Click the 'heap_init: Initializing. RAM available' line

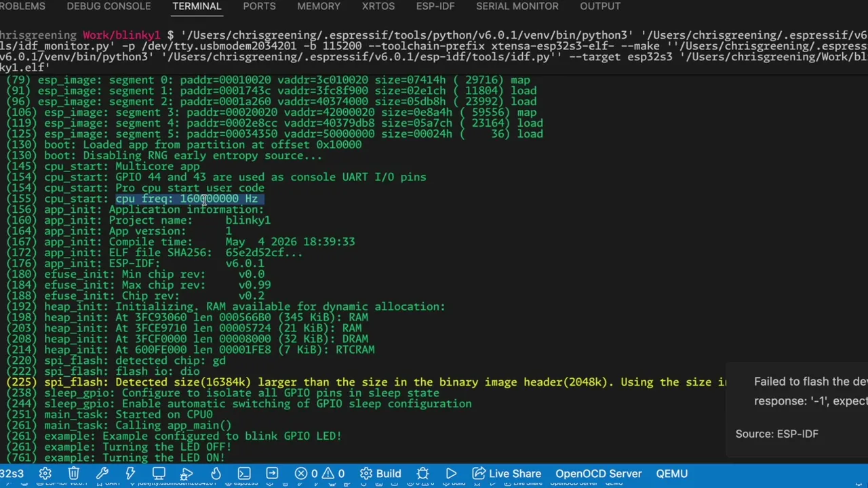(x=226, y=307)
